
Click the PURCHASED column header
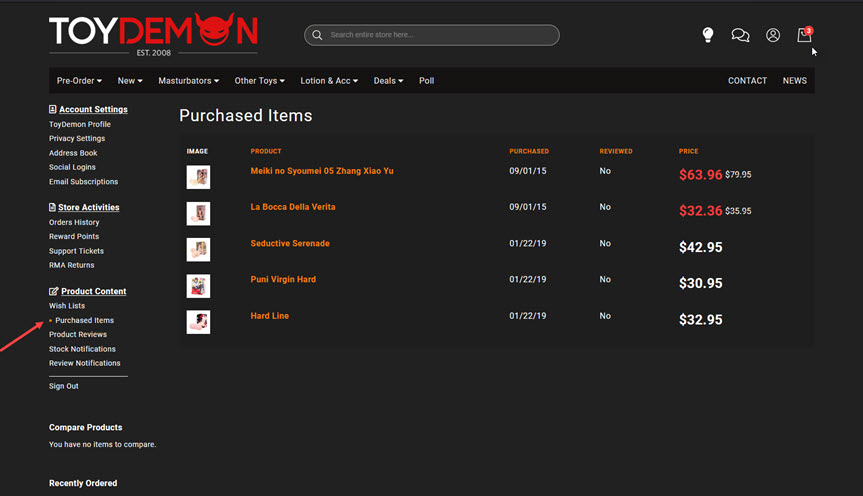click(x=529, y=151)
